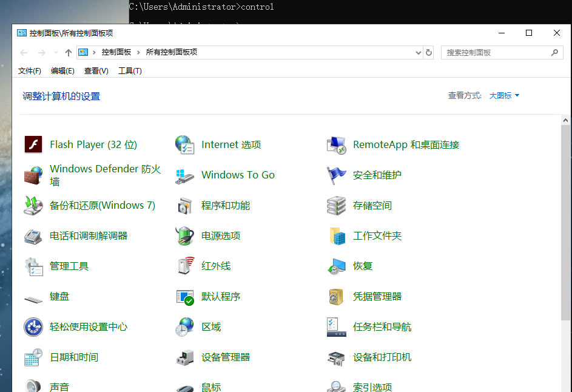Click the 索引选项 magnifier icon
The width and height of the screenshot is (572, 392).
pos(336,386)
